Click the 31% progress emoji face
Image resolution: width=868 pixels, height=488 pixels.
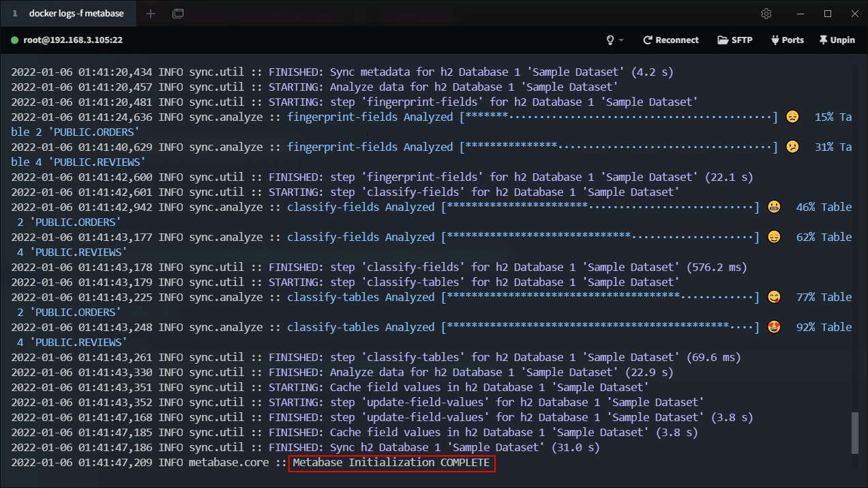point(792,147)
